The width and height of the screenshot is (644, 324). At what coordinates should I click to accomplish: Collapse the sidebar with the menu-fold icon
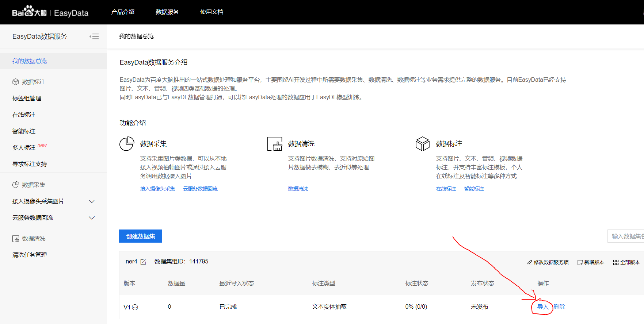94,36
